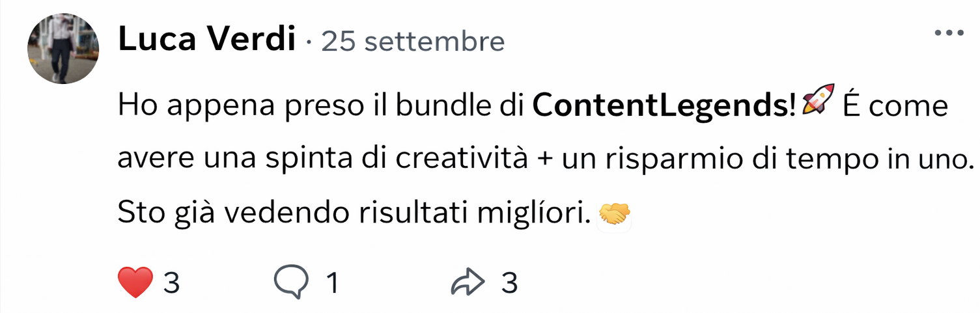Click the bold ContentLegends mention

click(x=664, y=106)
